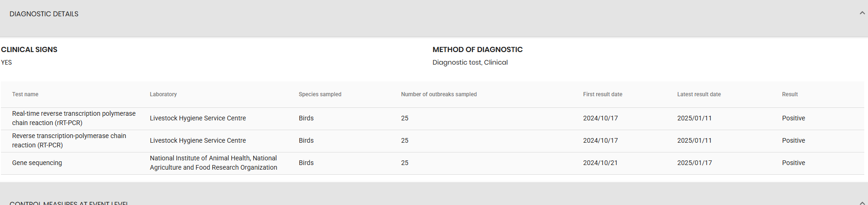Click the Clinical Signs heading
Viewport: 868px width, 205px height.
29,50
